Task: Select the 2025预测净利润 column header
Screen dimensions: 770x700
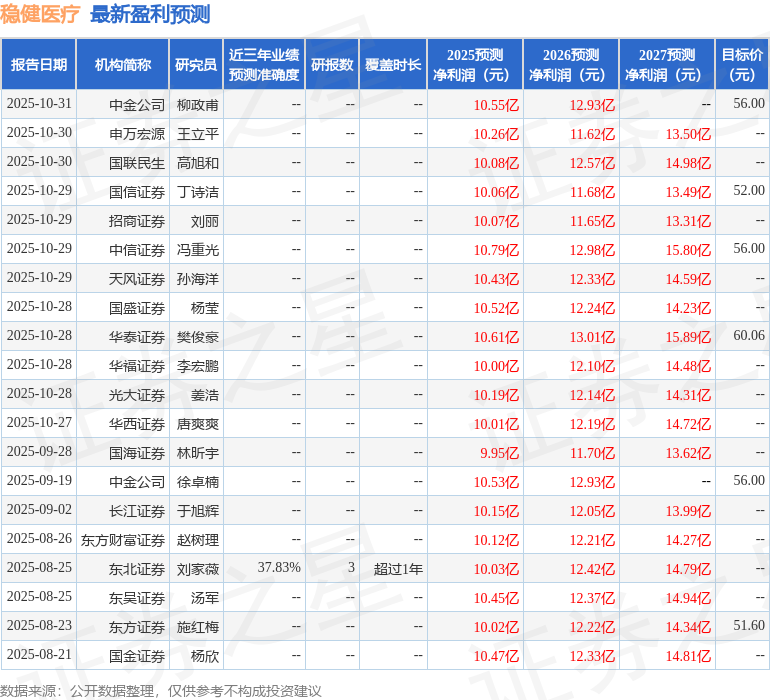Action: [475, 65]
